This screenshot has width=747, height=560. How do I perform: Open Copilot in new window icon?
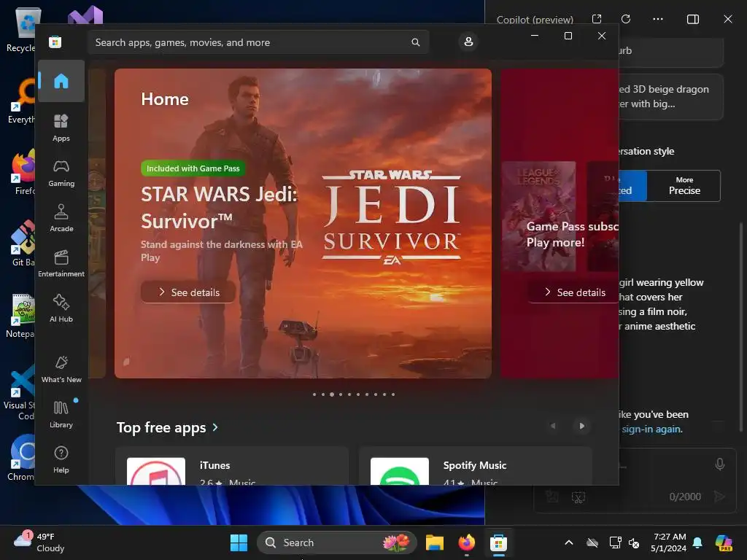pyautogui.click(x=597, y=19)
